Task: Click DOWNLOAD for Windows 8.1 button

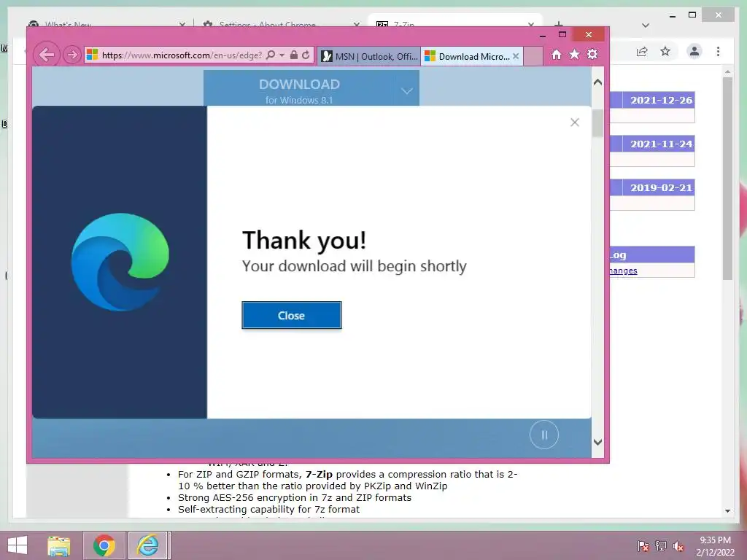Action: coord(298,88)
